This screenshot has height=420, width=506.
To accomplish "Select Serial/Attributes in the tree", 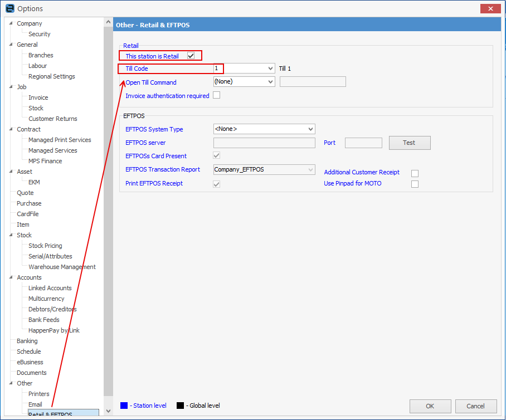I will (x=50, y=256).
